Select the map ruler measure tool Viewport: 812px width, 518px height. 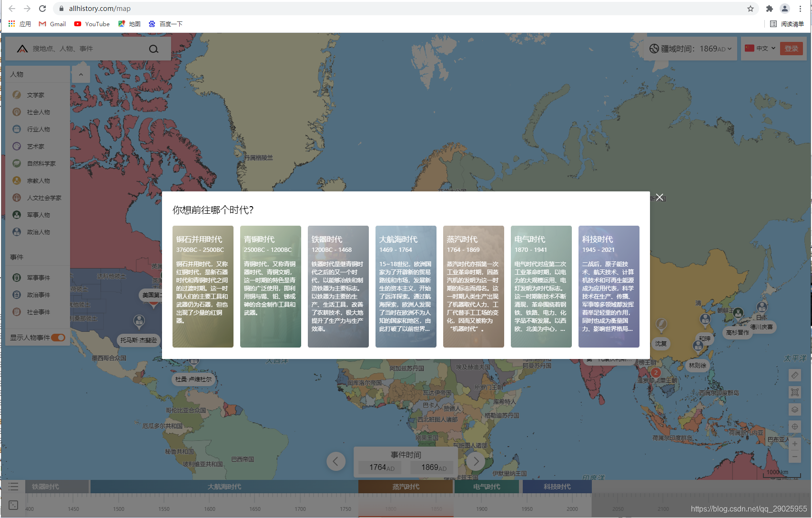point(794,375)
